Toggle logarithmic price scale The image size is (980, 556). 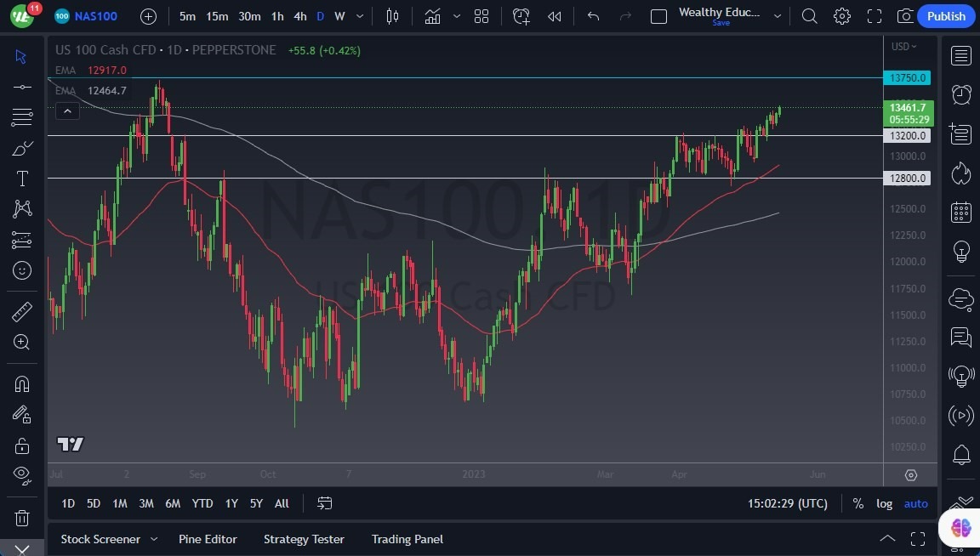(884, 503)
